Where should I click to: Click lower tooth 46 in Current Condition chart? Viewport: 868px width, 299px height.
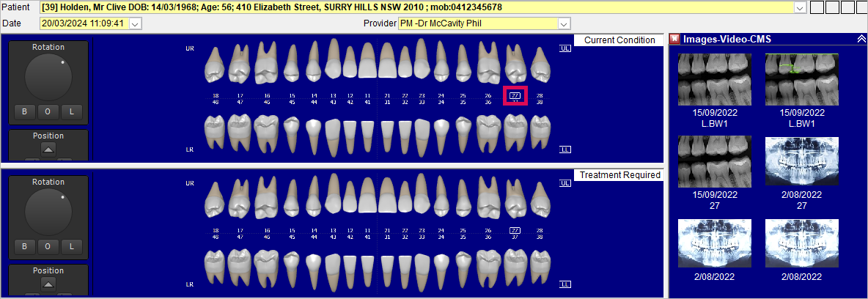266,132
